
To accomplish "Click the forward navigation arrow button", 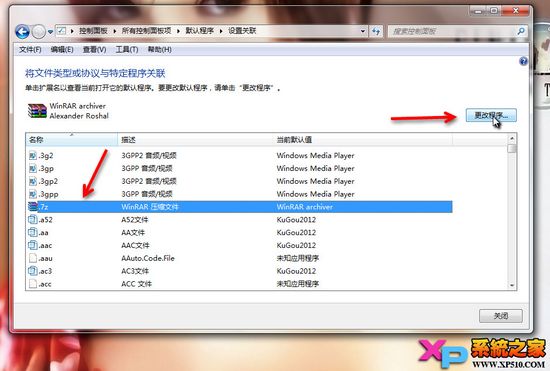I will 39,32.
